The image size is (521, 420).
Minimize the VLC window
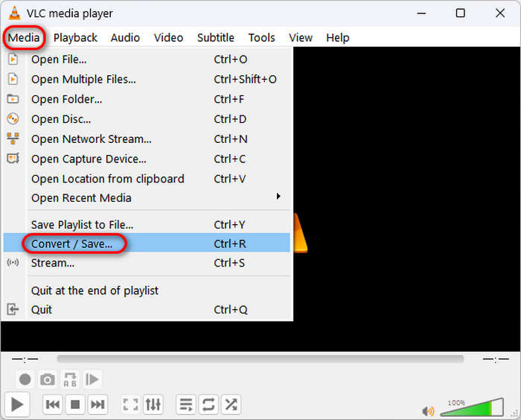coord(421,13)
